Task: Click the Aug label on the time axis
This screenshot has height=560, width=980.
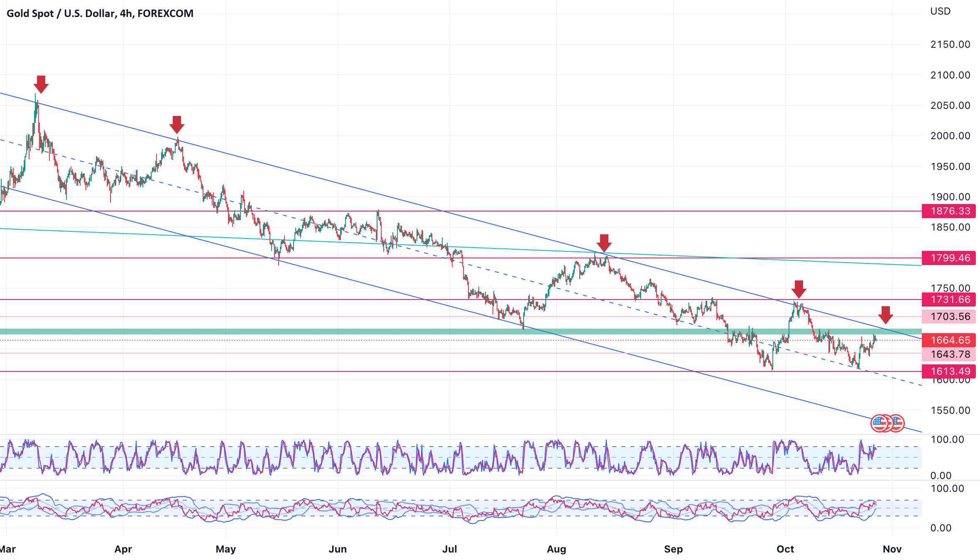Action: pos(556,549)
